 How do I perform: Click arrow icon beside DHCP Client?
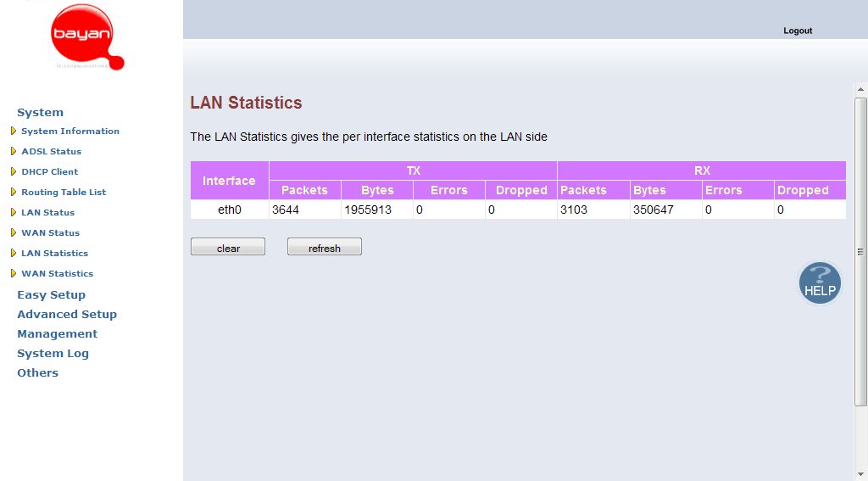14,171
